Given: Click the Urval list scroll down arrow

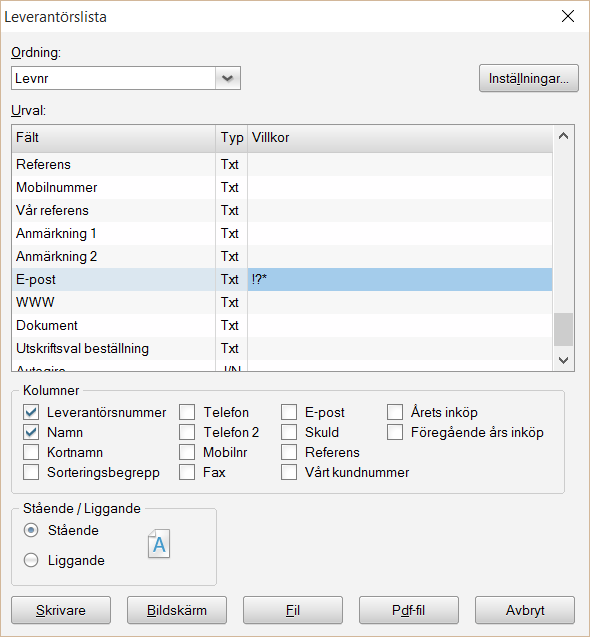Looking at the screenshot, I should (x=563, y=360).
